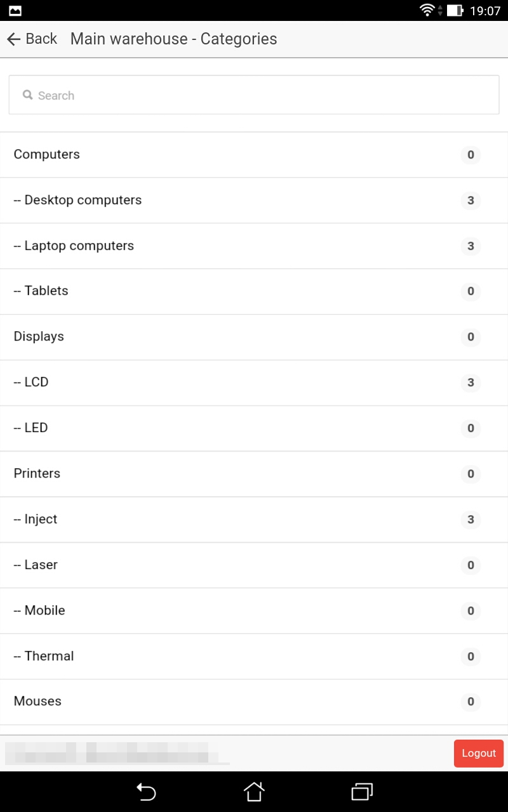Click the search magnifier icon

28,95
